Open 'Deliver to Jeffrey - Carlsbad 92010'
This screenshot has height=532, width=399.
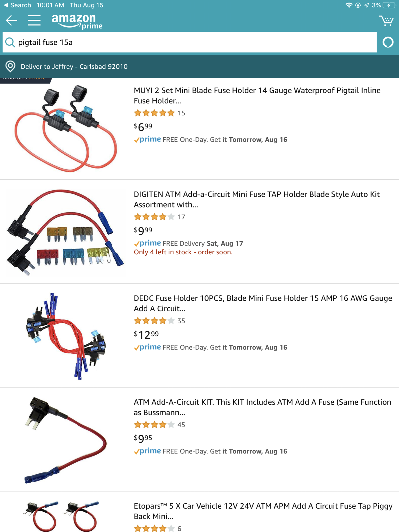pos(74,66)
